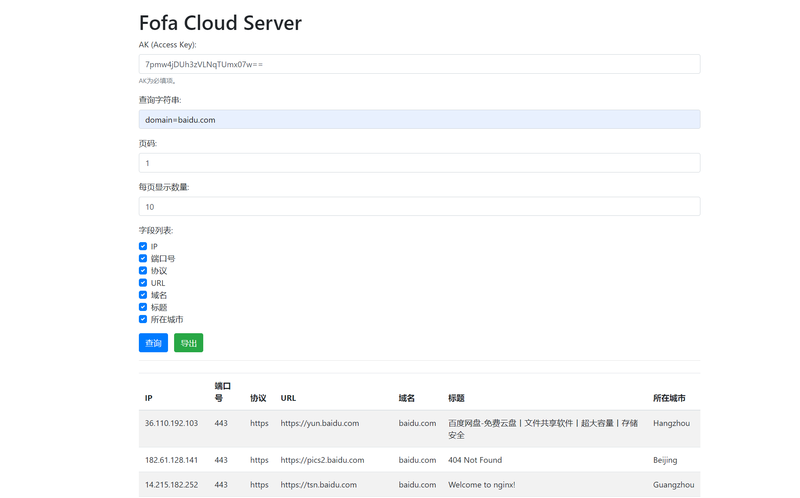Toggle the 端口号 checkbox
Image resolution: width=800 pixels, height=498 pixels.
143,258
